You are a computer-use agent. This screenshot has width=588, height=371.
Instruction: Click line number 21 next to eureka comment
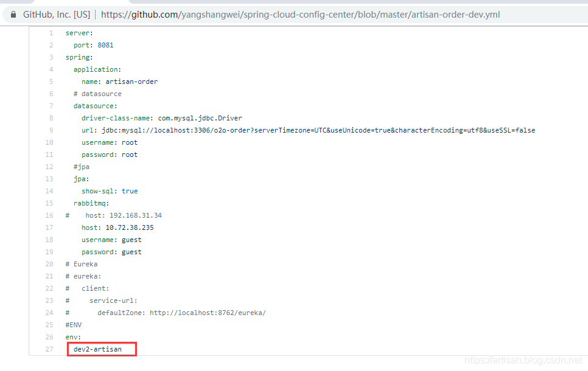49,276
